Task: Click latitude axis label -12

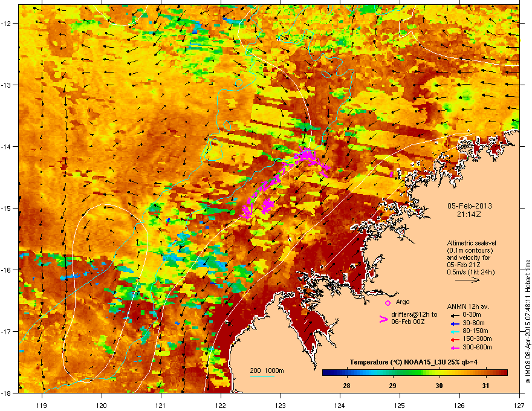Action: 7,24
